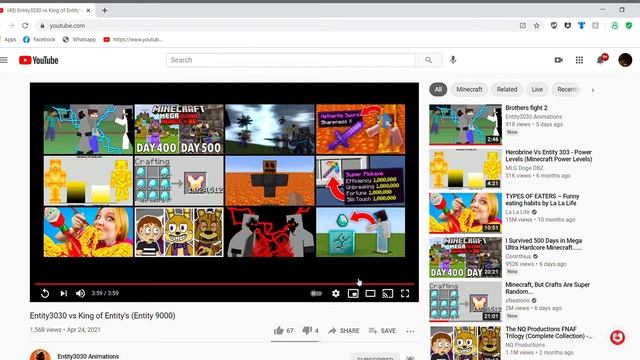This screenshot has width=640, height=360.
Task: Open the green shield extension icon
Action: 629,25
